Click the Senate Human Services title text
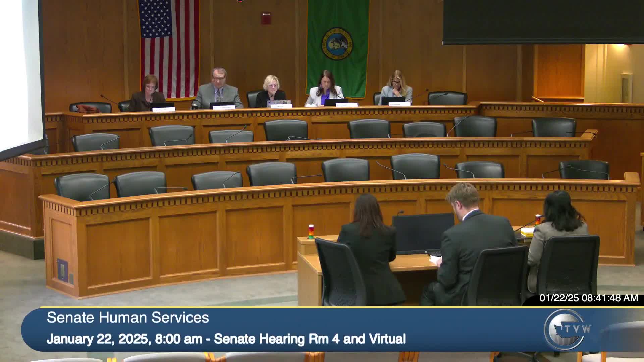Screen dimensions: 644x362 (128, 318)
